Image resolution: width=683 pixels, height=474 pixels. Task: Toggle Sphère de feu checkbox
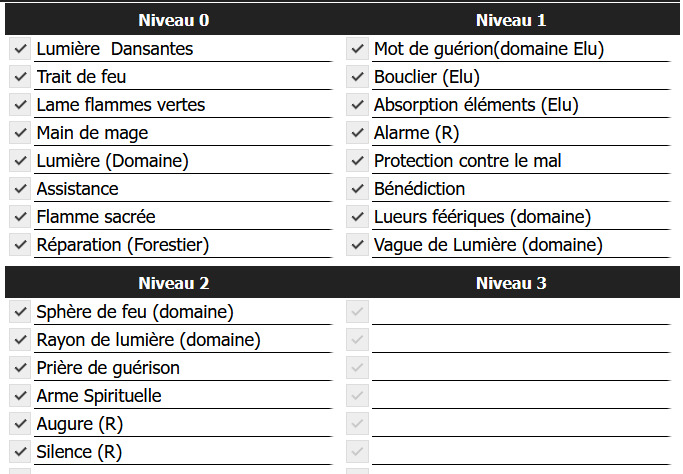(x=19, y=312)
